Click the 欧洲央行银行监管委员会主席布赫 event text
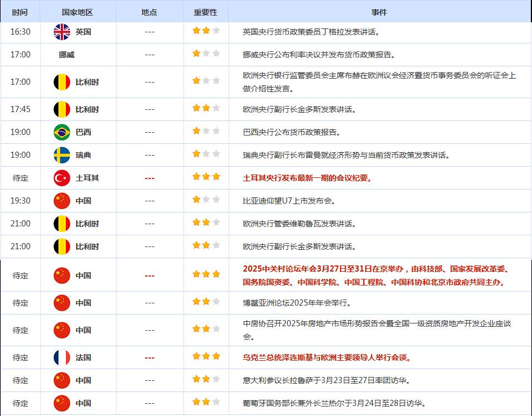Viewport: 532px width, 416px height. pyautogui.click(x=379, y=82)
